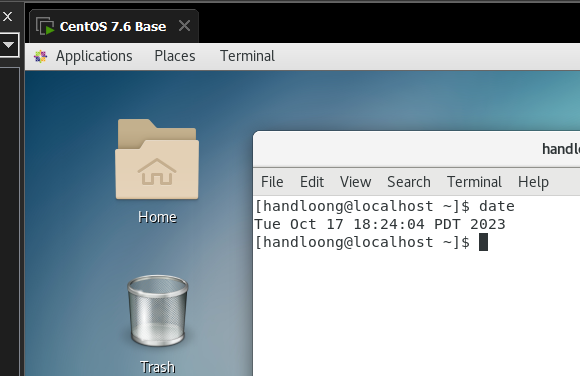Click the GNOME Applications logo icon

coord(40,56)
